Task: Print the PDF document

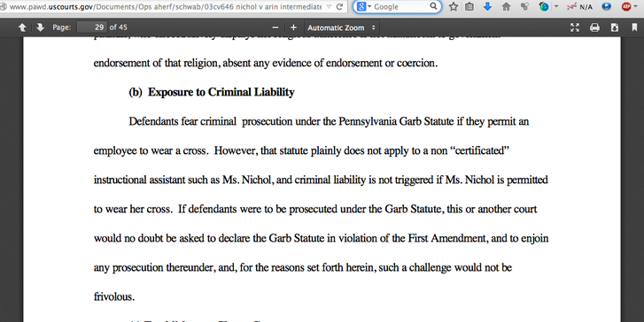Action: click(x=594, y=27)
